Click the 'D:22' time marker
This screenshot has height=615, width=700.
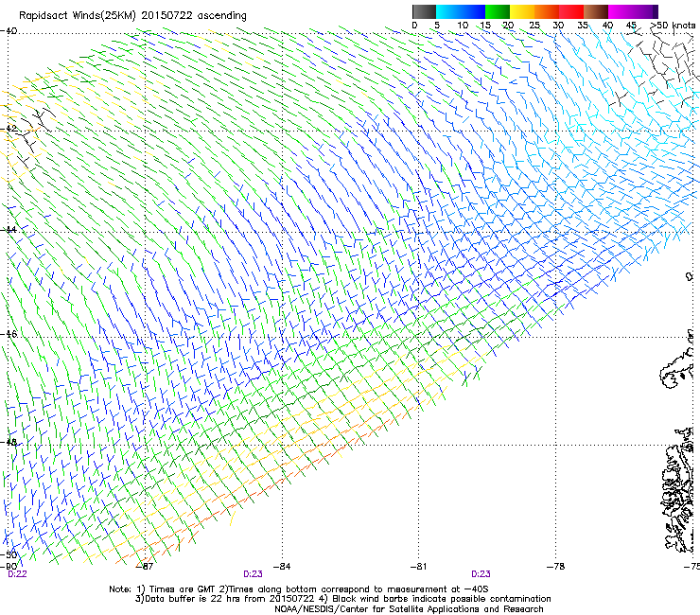pyautogui.click(x=17, y=574)
